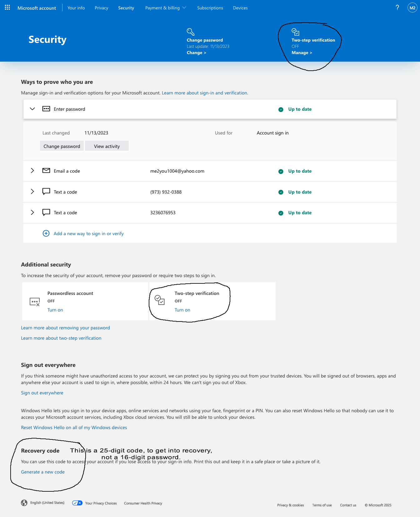Viewport: 420px width, 517px height.
Task: Click the globe language icon in the footer
Action: pyautogui.click(x=24, y=503)
